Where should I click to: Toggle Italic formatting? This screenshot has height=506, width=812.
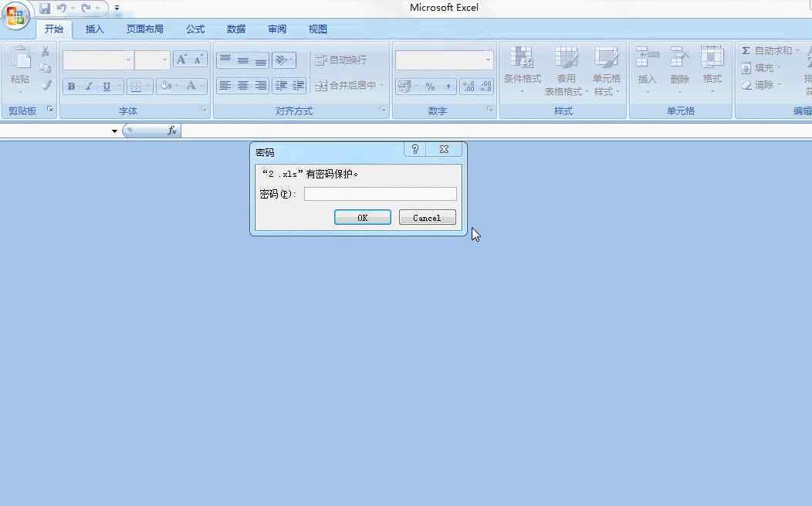(89, 86)
